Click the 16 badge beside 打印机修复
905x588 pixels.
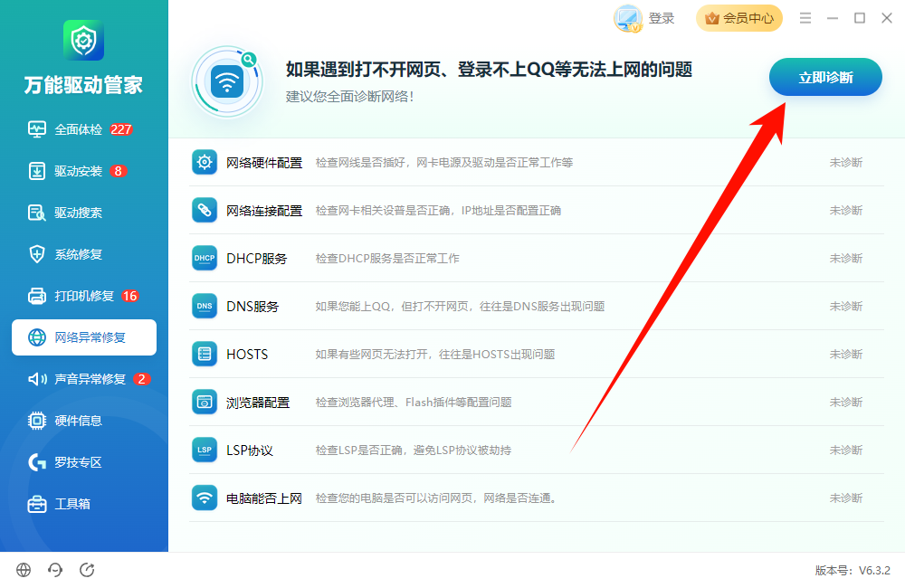click(129, 296)
